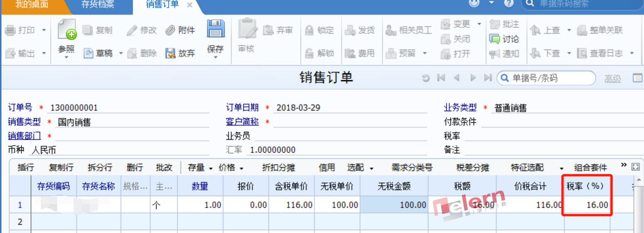Click the Notify (通知) megaphone icon
The image size is (644, 233).
[495, 54]
